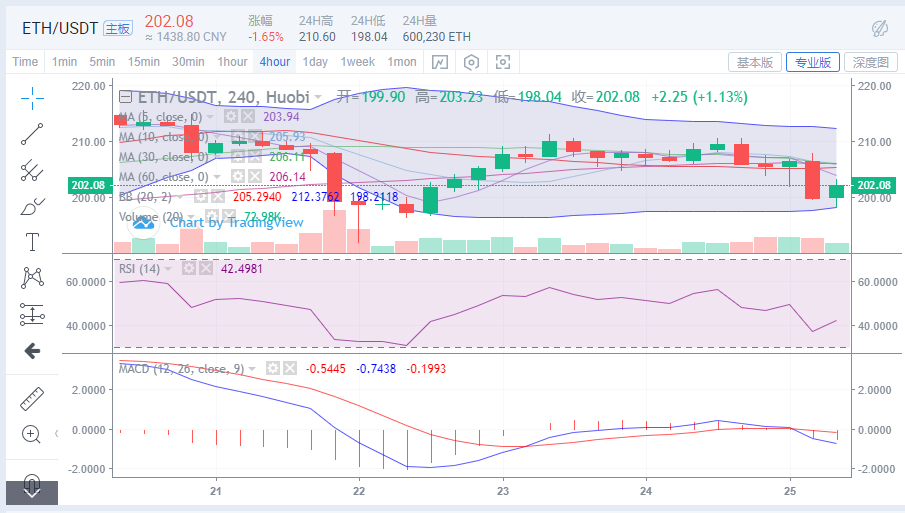Select the pitchfork drawing tool
The image size is (905, 513).
coord(32,170)
